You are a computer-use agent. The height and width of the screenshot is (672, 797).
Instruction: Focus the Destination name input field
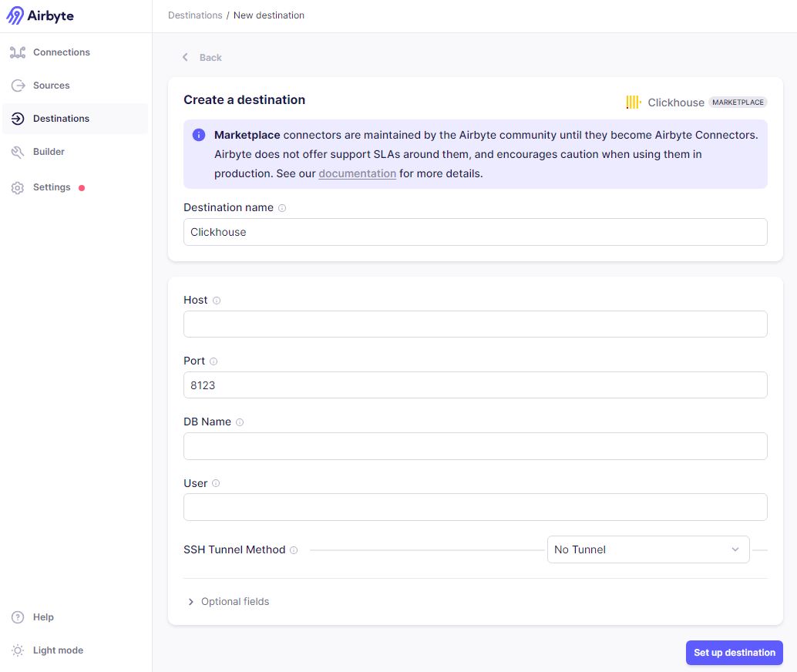point(476,232)
